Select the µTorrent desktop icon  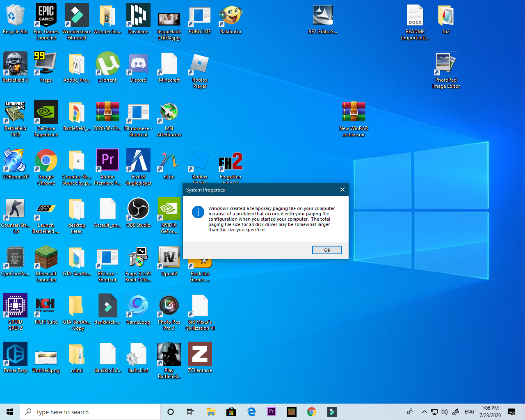click(x=107, y=68)
